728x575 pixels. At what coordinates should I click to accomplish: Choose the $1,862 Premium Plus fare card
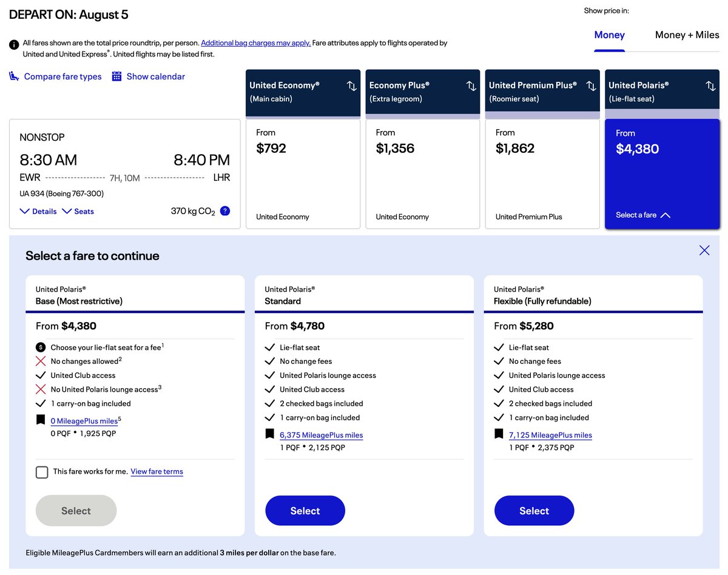point(542,174)
